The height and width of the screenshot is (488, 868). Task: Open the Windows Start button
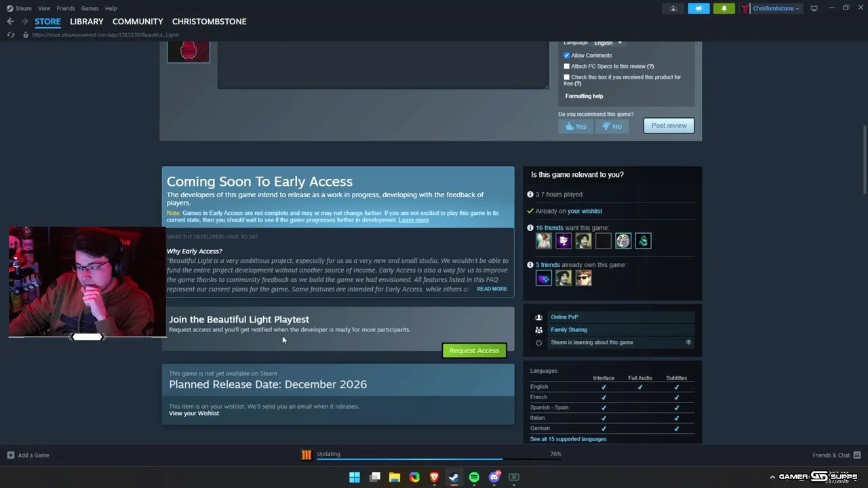pyautogui.click(x=355, y=477)
